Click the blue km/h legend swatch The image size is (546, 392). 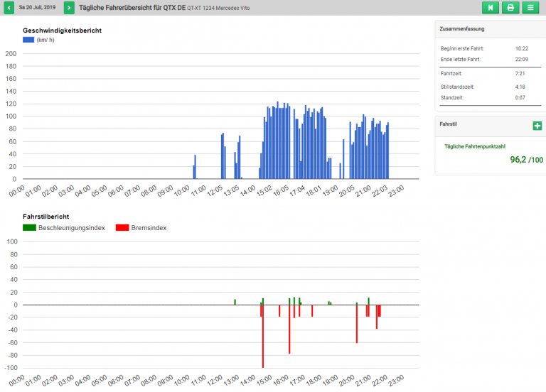[x=28, y=40]
